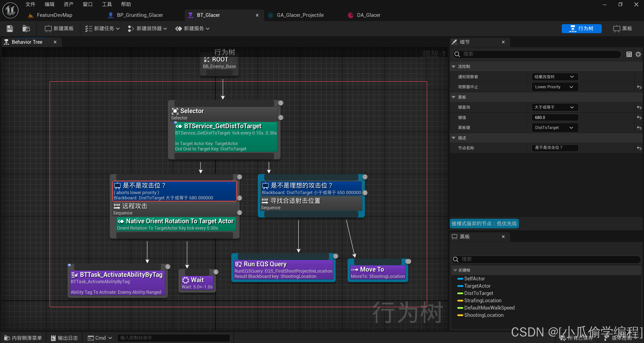Click the Unreal Engine logo icon
The image size is (644, 343).
[10, 10]
